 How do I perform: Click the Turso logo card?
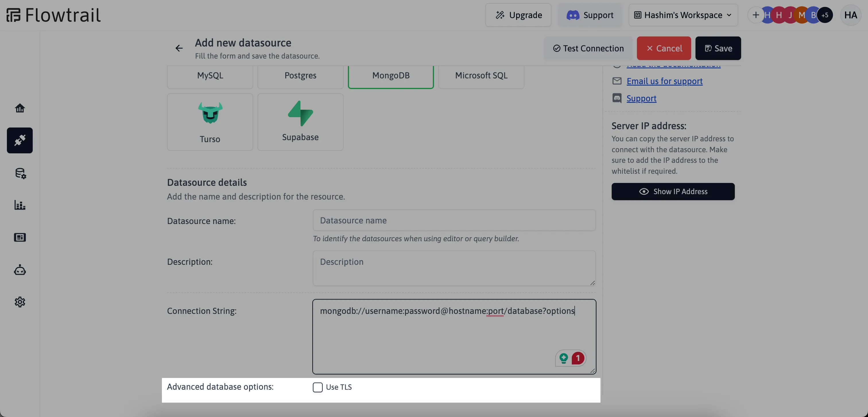click(x=210, y=122)
